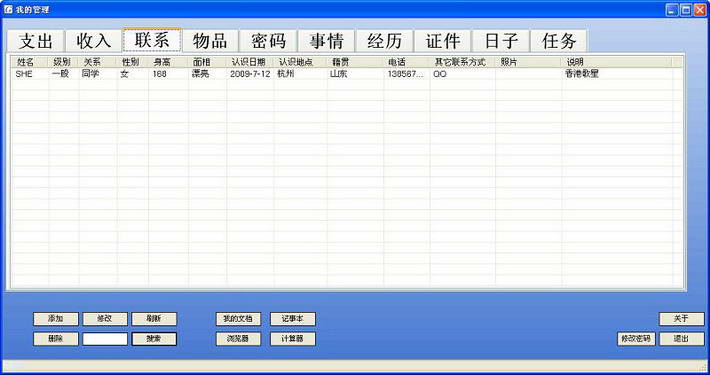Go to the 任务 tab
The image size is (710, 375).
click(x=559, y=41)
